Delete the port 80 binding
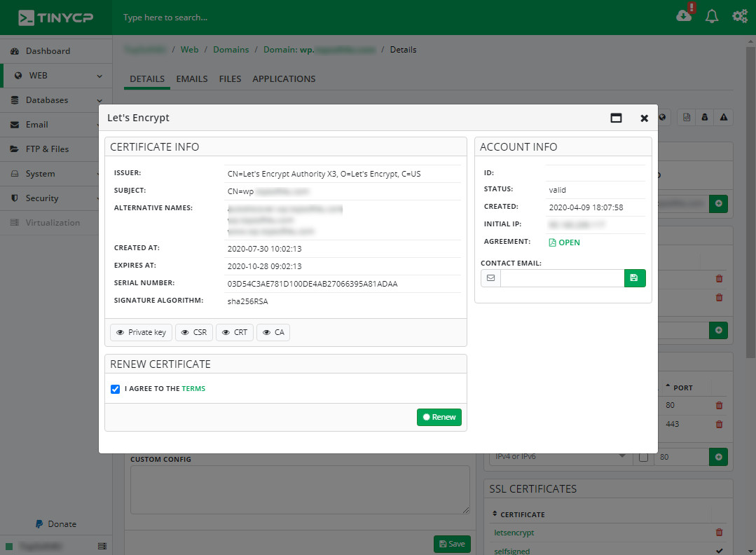Image resolution: width=756 pixels, height=555 pixels. (x=720, y=406)
